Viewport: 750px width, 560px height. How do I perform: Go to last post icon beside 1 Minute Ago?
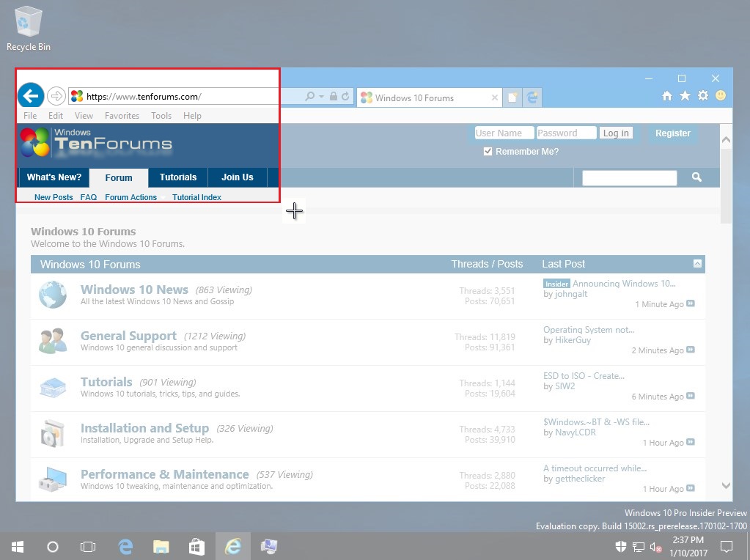tap(690, 303)
